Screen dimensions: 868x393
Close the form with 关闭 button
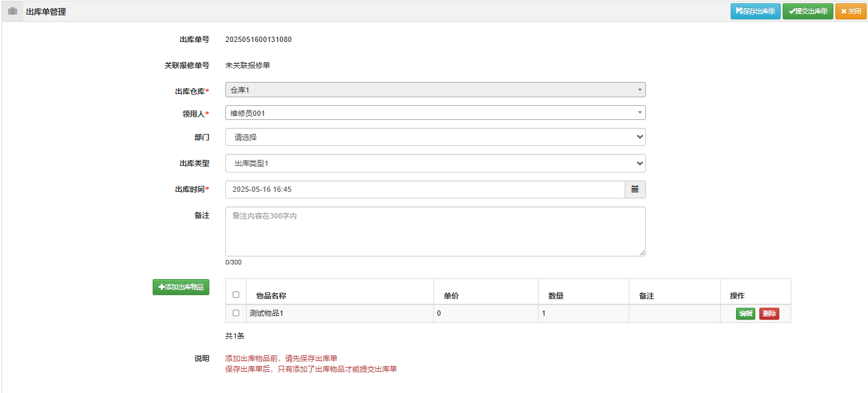pos(851,11)
